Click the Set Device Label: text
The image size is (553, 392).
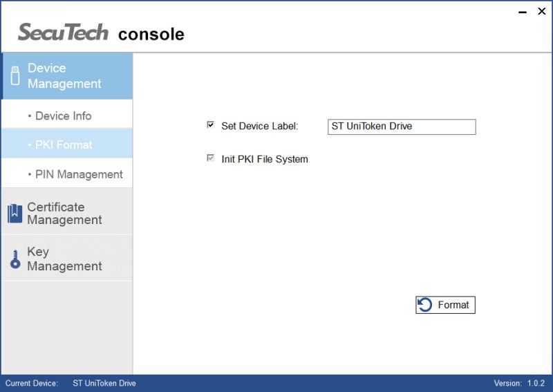click(260, 126)
